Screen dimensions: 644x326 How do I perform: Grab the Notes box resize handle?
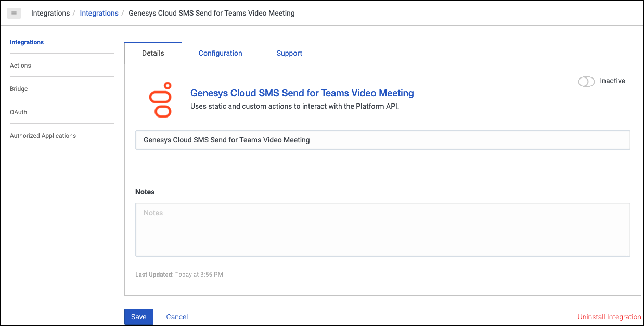point(627,254)
